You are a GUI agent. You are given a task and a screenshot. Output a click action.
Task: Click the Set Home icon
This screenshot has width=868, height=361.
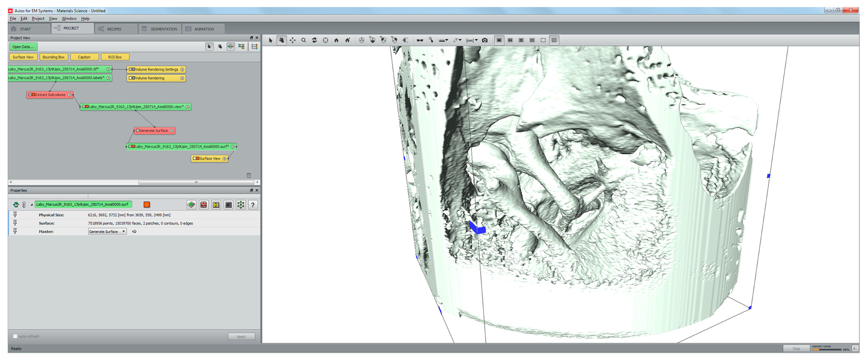point(347,40)
